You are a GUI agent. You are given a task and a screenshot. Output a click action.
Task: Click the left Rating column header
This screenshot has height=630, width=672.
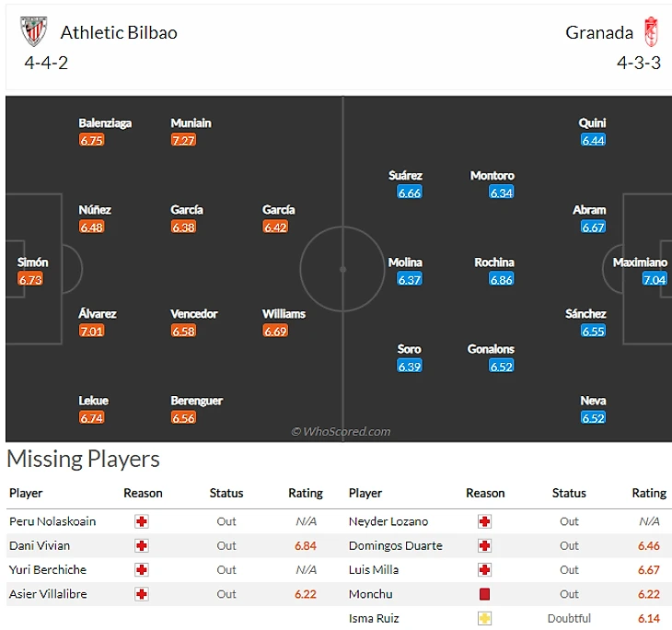[306, 493]
